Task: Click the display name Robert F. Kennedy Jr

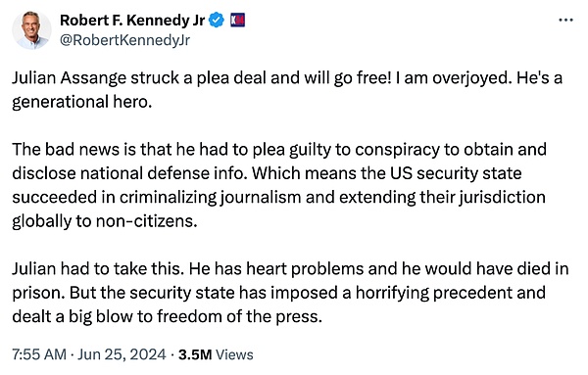Action: pyautogui.click(x=132, y=21)
